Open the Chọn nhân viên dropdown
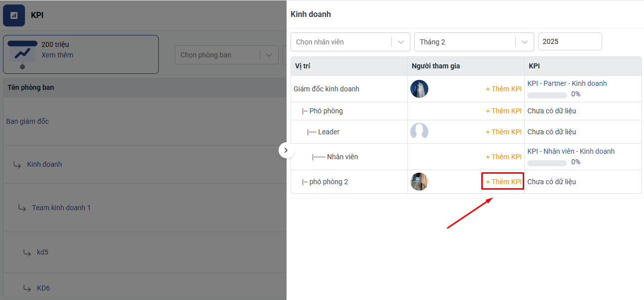 pos(350,42)
